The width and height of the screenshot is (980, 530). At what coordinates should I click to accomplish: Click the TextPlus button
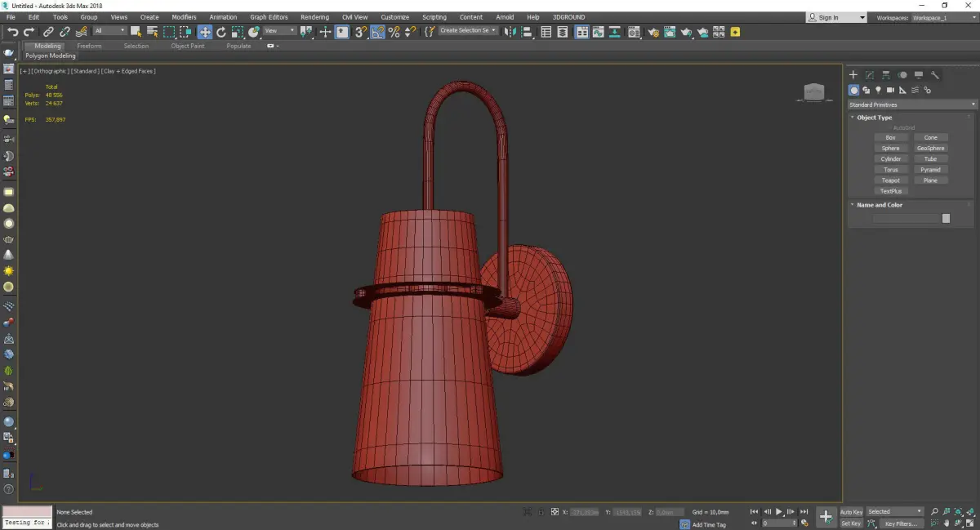pos(891,191)
